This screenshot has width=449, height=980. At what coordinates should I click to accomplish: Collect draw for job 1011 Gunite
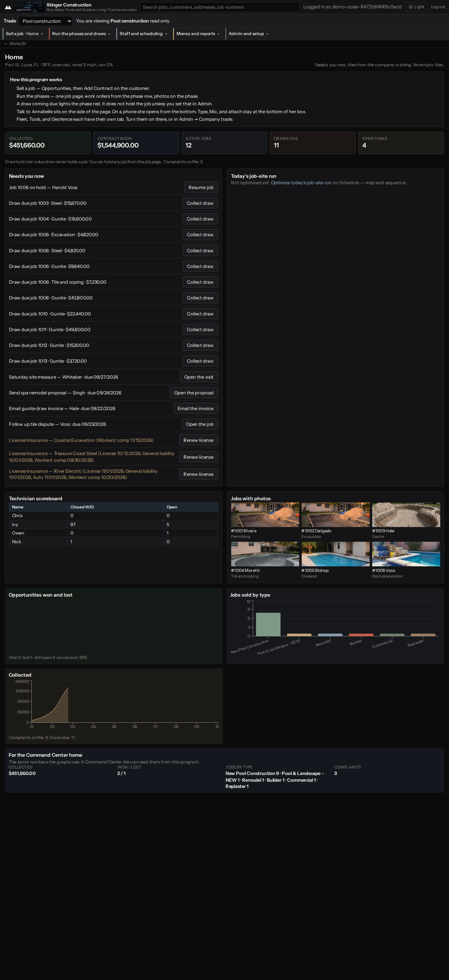200,329
